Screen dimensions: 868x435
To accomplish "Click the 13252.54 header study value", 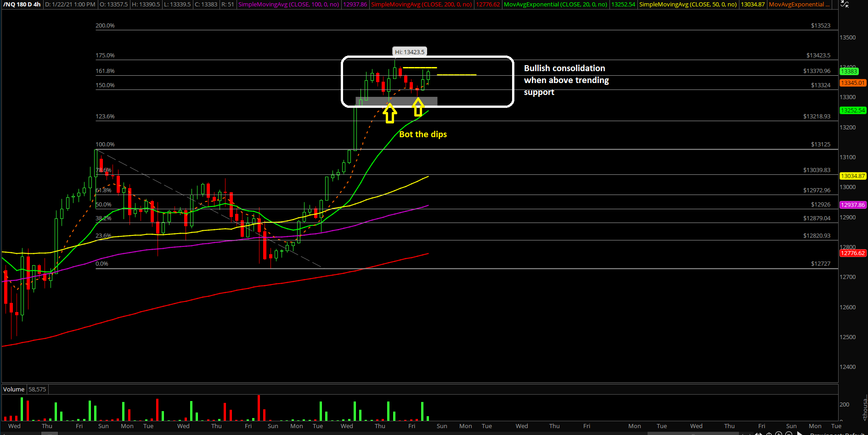I will [623, 4].
